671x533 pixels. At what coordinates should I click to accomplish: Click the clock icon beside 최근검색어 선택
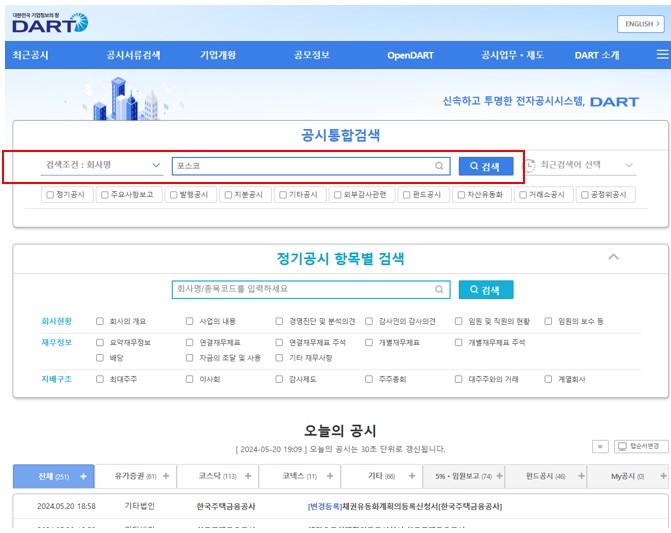click(x=529, y=166)
